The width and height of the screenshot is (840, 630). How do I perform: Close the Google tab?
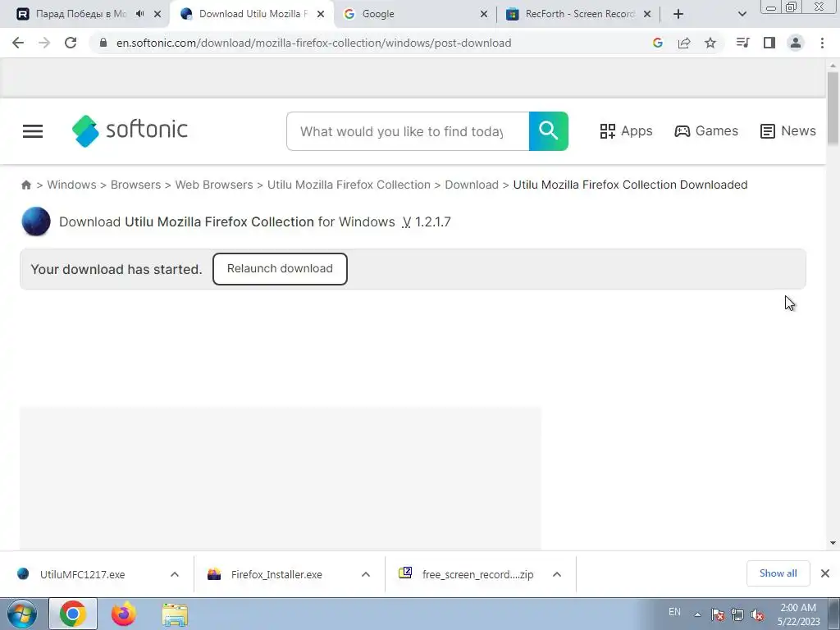484,14
